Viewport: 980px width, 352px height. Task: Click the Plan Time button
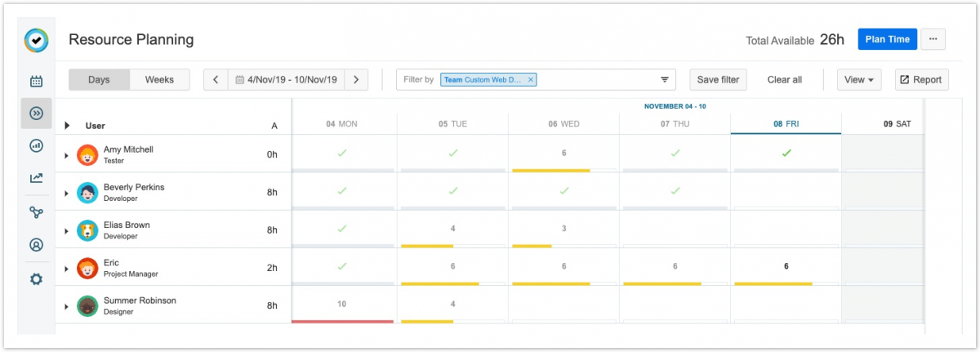887,39
